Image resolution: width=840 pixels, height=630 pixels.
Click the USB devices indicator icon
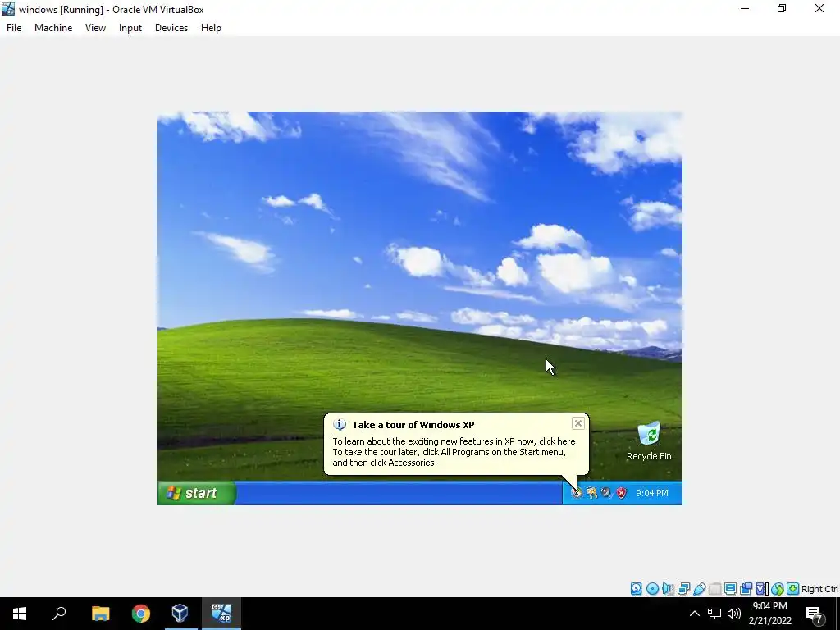pos(699,589)
